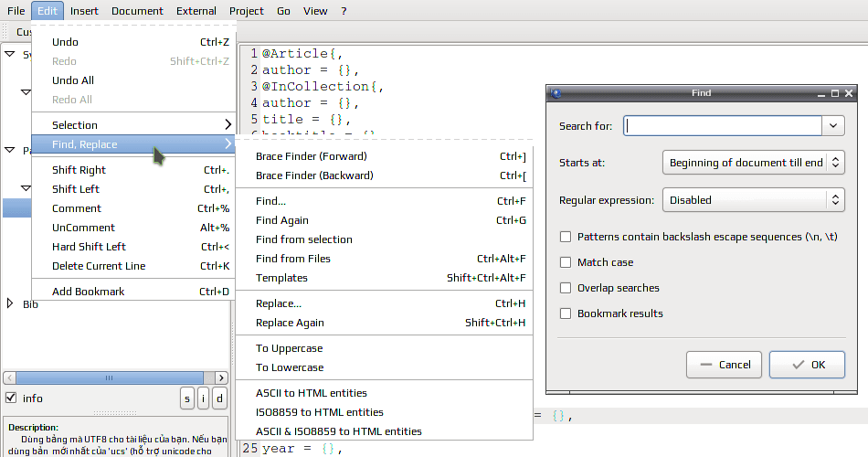Click line 3 '@InCollection{,' text

click(x=323, y=87)
